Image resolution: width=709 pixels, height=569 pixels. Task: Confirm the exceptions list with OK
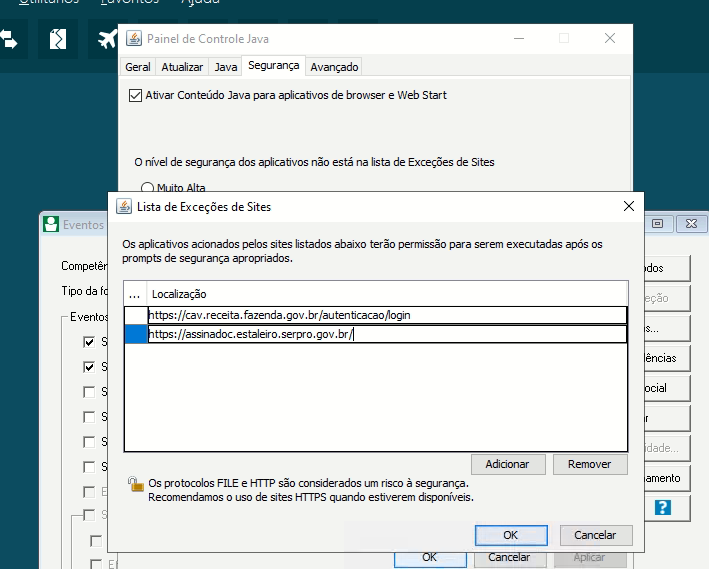coord(511,535)
